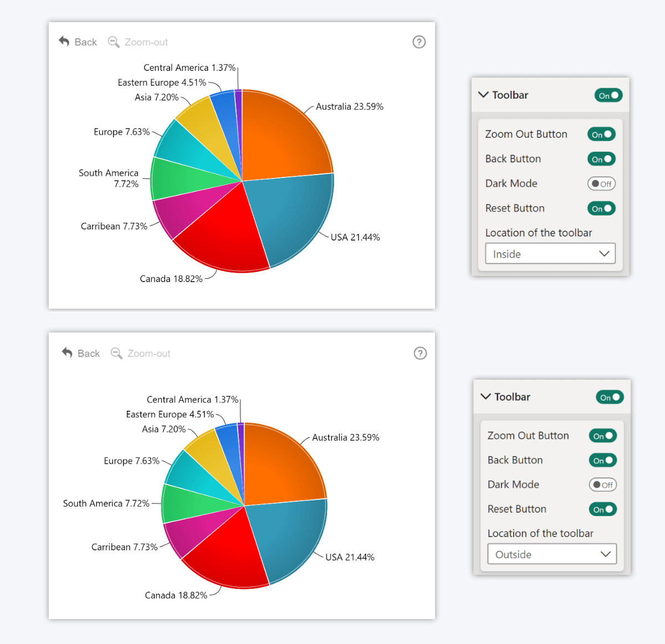Screen dimensions: 665x644
Task: Click the Zoom-out magnifier icon on bottom chart
Action: coord(116,353)
